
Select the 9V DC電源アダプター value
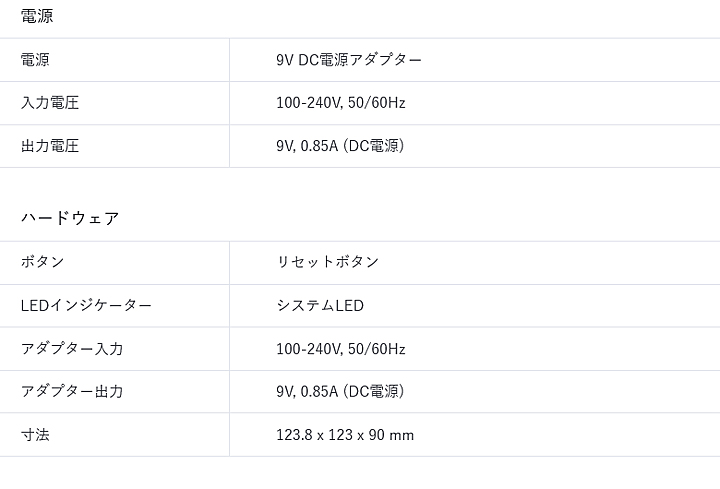349,60
